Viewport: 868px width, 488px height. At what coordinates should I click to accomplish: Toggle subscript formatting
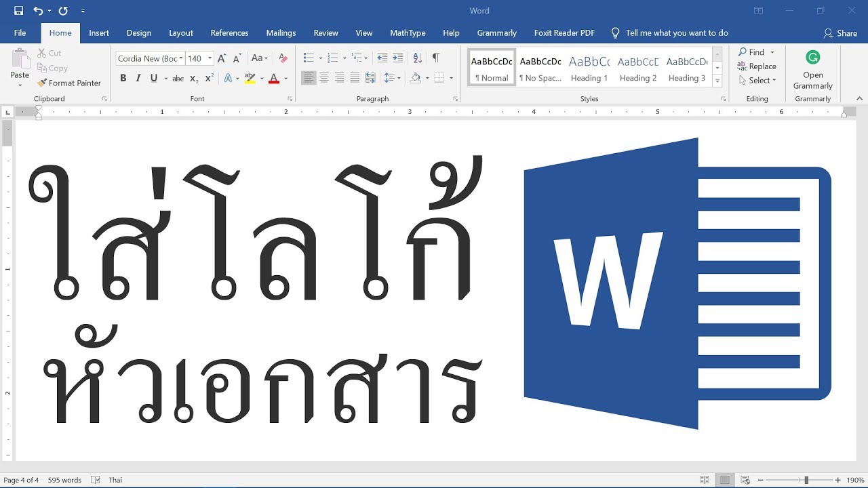click(x=194, y=79)
